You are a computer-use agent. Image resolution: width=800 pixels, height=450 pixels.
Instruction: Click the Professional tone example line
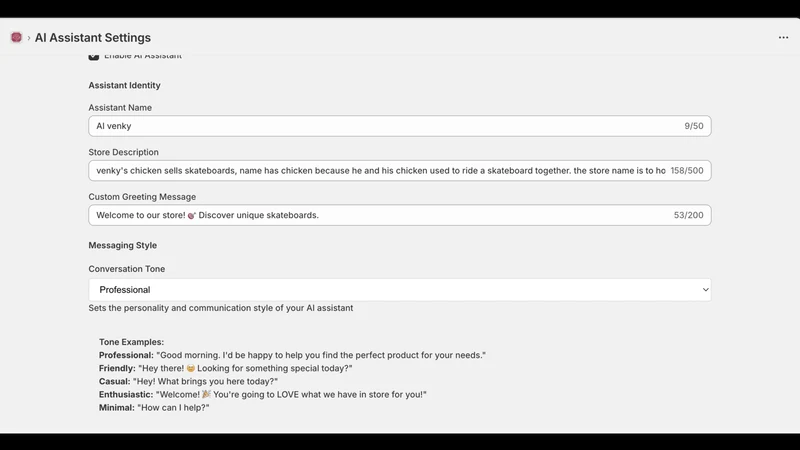(x=292, y=355)
